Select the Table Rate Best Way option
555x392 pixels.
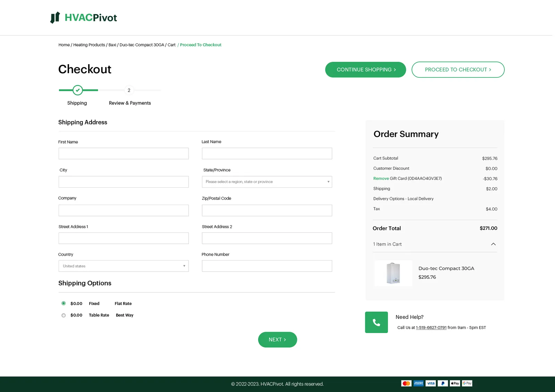coord(63,315)
